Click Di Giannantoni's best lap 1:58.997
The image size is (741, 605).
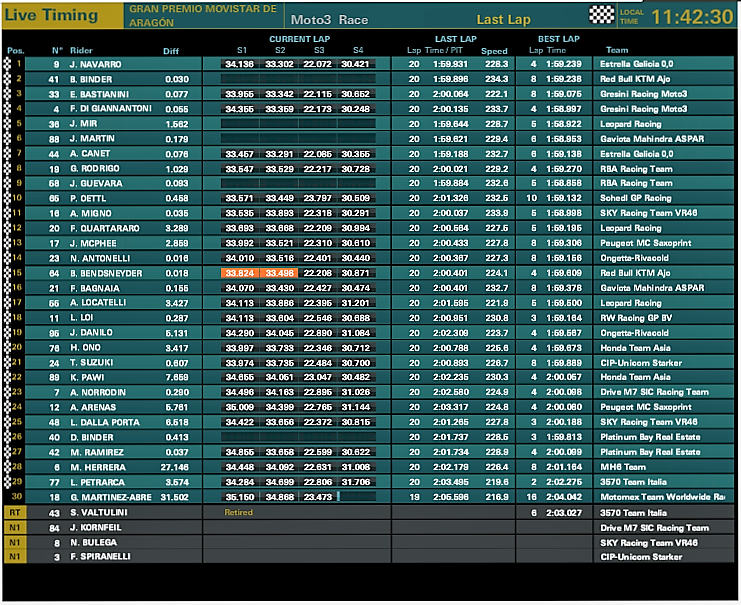pos(564,109)
